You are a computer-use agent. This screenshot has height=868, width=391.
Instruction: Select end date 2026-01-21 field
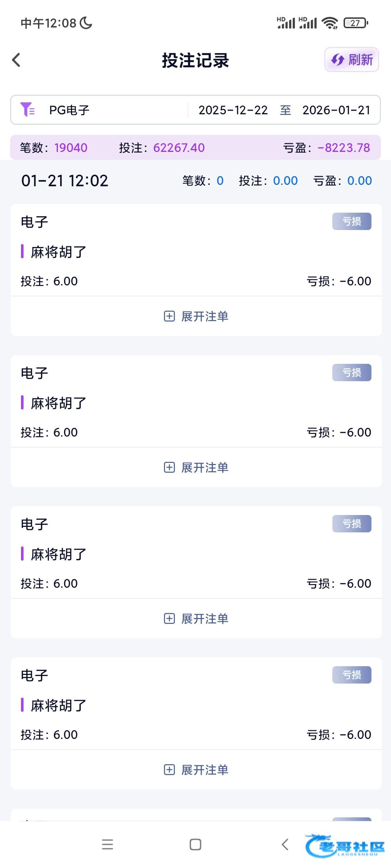tap(336, 110)
